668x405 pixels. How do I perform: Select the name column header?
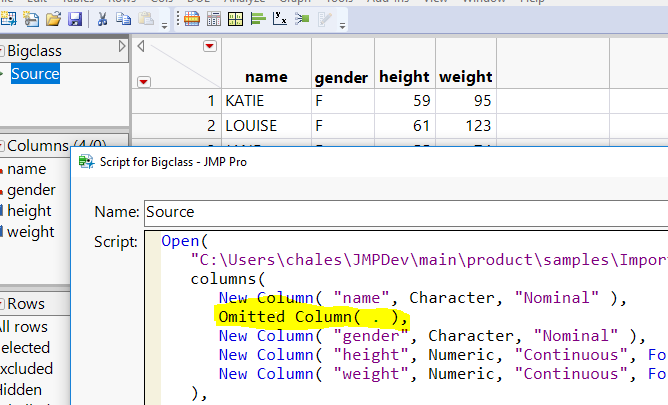266,77
